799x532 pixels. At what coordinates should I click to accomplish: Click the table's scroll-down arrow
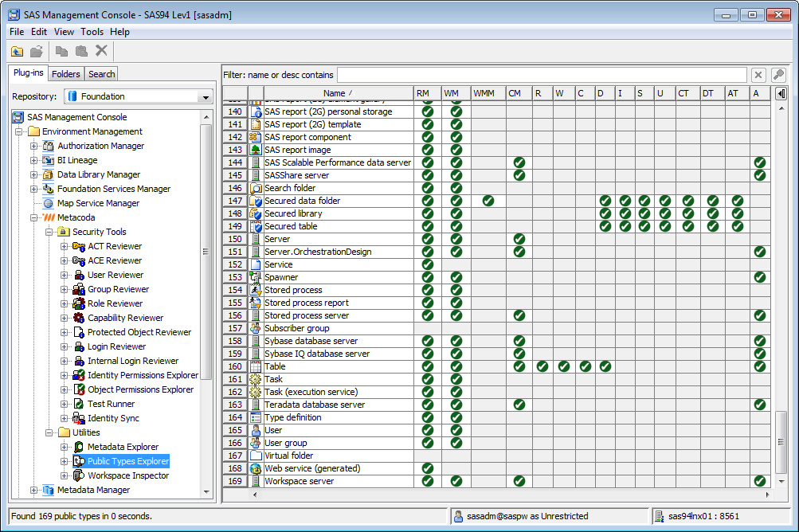pos(781,481)
